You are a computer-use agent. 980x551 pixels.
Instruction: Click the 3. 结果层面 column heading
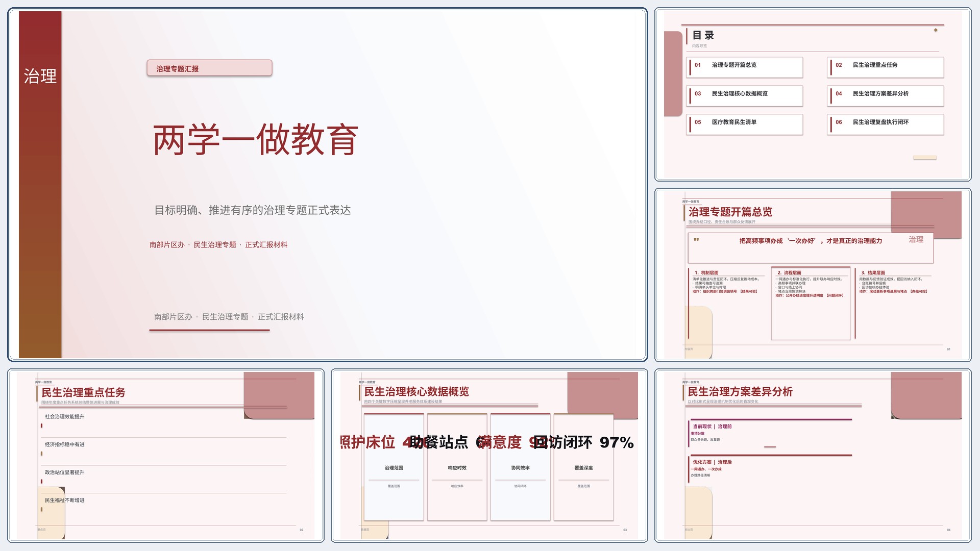[x=873, y=273]
